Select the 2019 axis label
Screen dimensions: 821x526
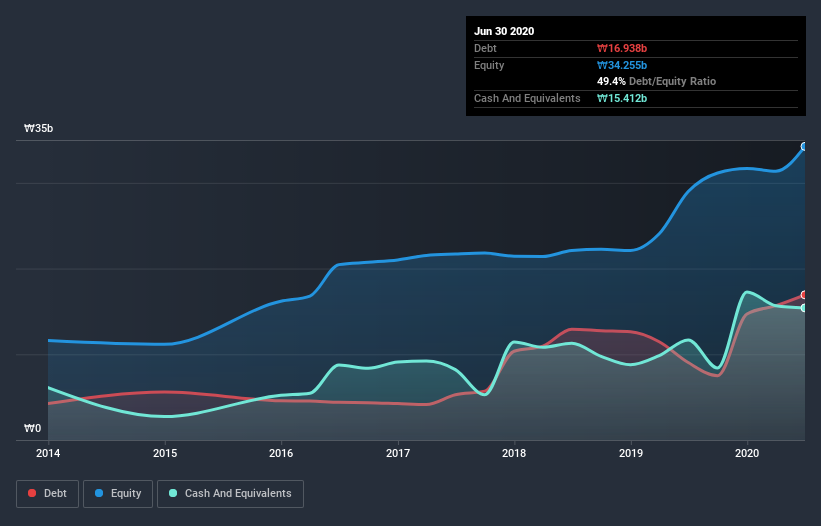(x=631, y=453)
